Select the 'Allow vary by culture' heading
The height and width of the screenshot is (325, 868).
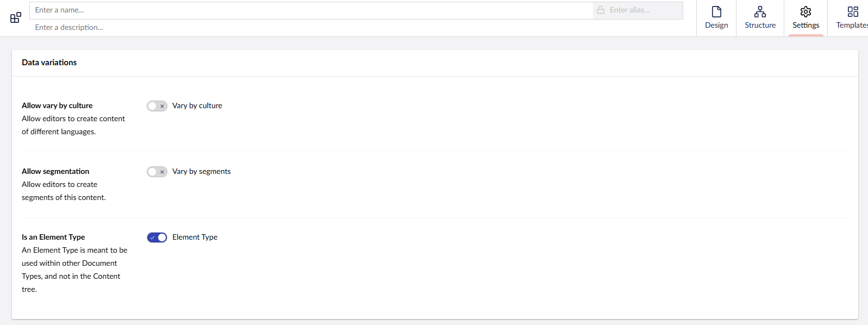click(57, 105)
